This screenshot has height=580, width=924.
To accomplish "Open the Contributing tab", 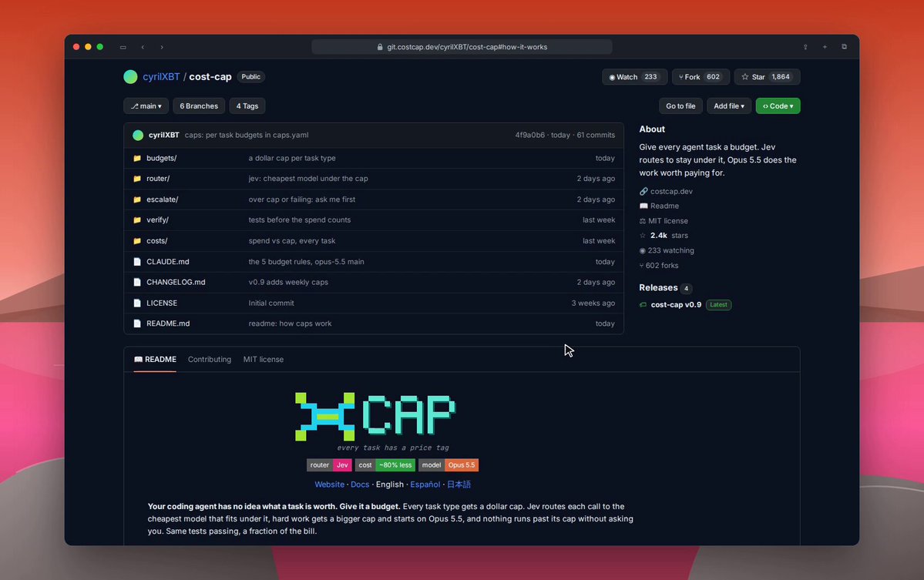I will click(x=209, y=359).
